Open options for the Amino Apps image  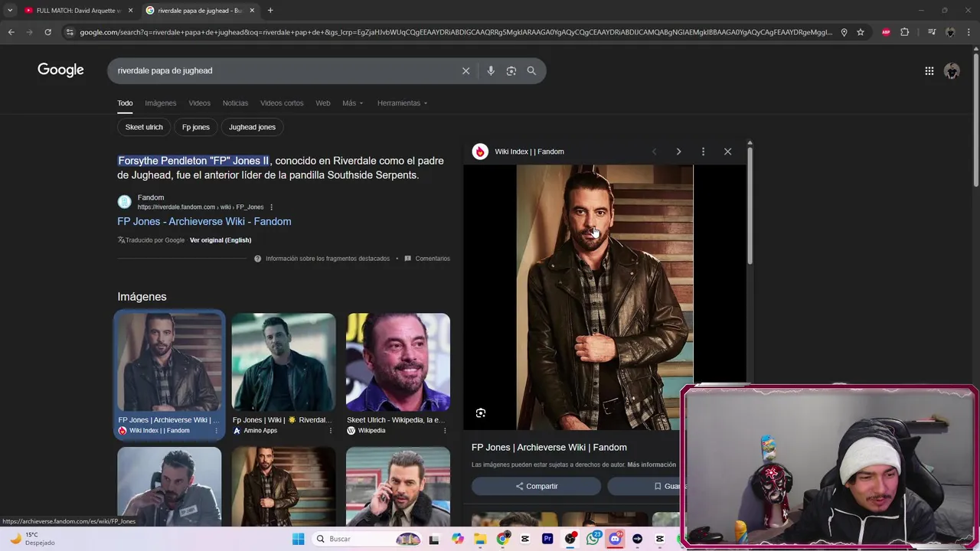[x=331, y=431]
